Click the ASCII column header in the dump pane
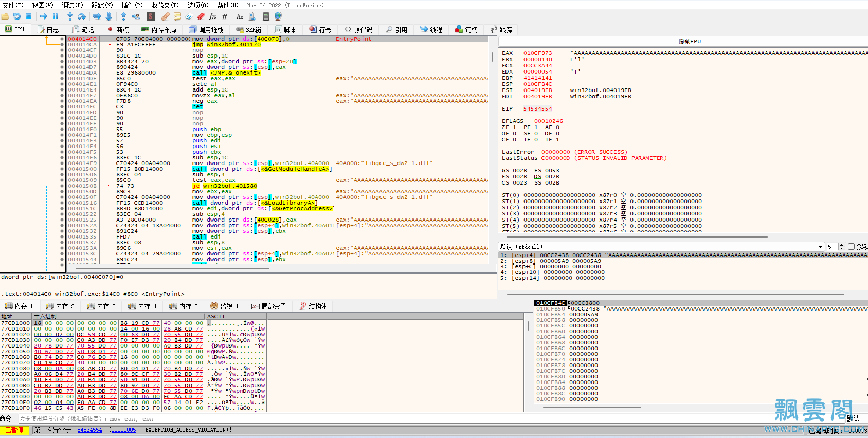This screenshot has height=438, width=868. pyautogui.click(x=236, y=316)
